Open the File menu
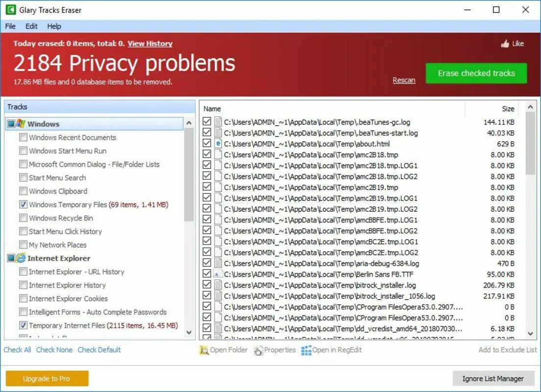The image size is (541, 392). click(x=10, y=26)
